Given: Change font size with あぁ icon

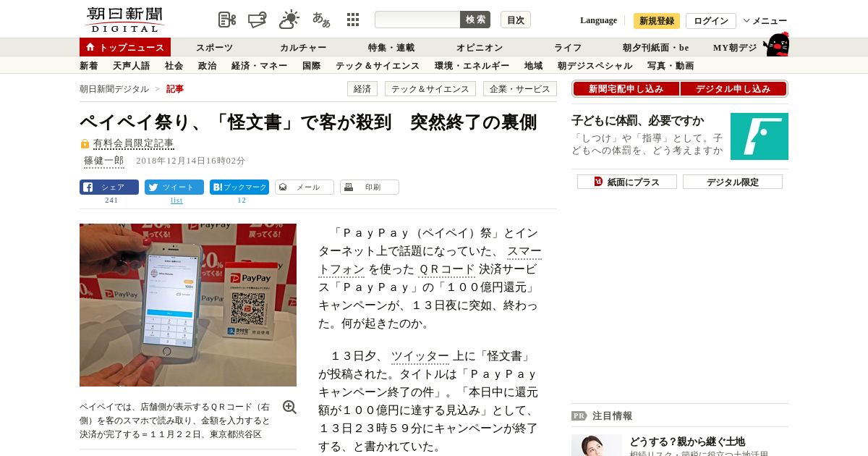Looking at the screenshot, I should click(x=321, y=20).
